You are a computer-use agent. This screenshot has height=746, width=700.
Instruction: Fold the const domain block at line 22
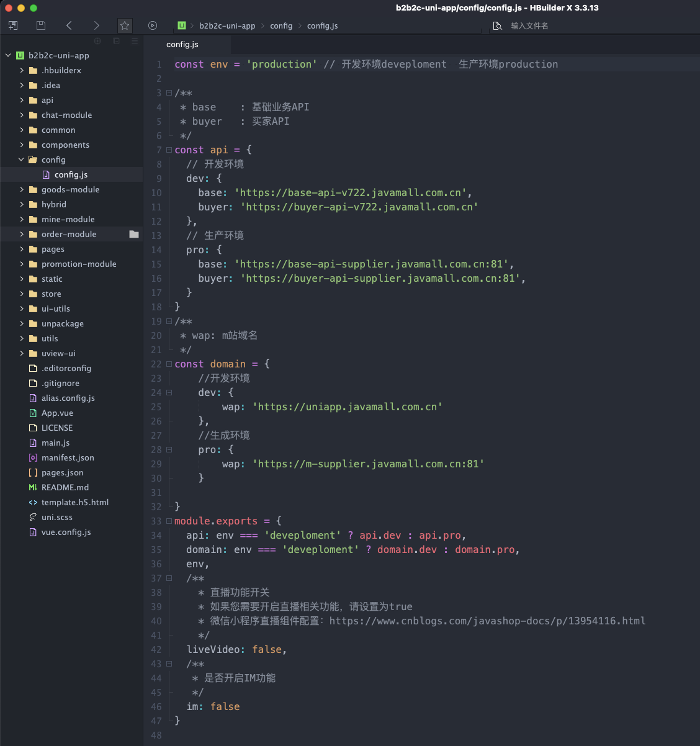pyautogui.click(x=169, y=364)
